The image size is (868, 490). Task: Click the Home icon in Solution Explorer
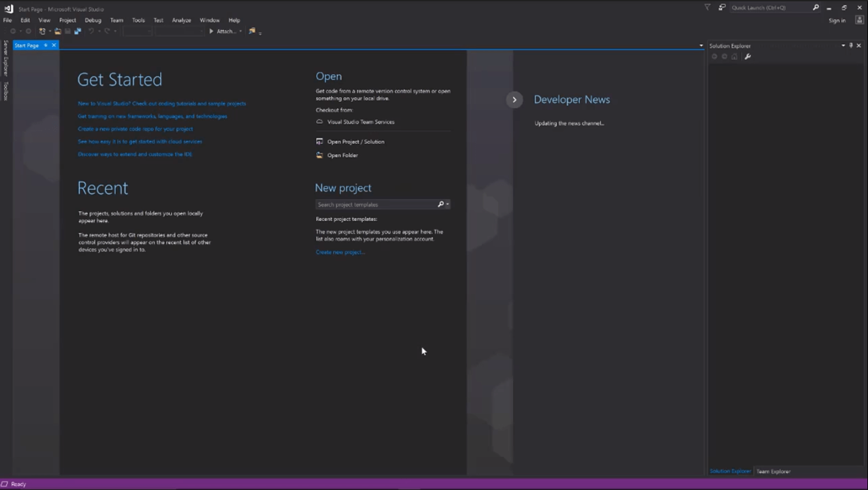click(x=734, y=56)
